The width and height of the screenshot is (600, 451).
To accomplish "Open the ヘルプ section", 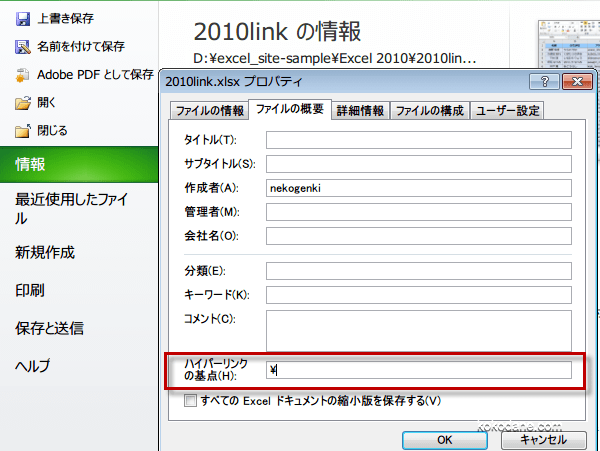I will [x=33, y=366].
